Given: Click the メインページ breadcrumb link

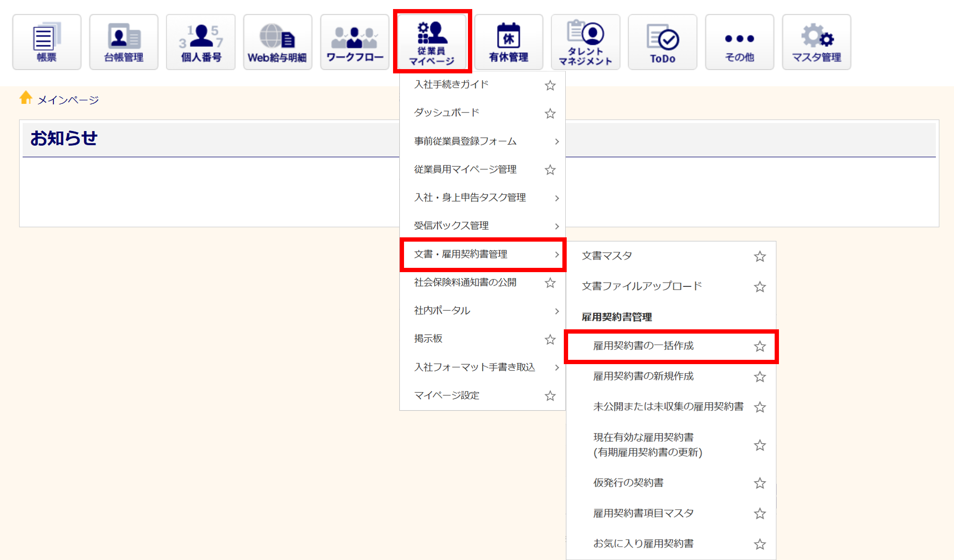Looking at the screenshot, I should [x=68, y=100].
